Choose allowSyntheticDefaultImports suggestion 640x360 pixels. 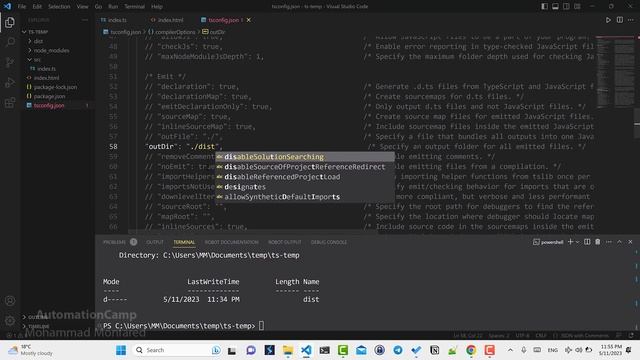pos(305,197)
